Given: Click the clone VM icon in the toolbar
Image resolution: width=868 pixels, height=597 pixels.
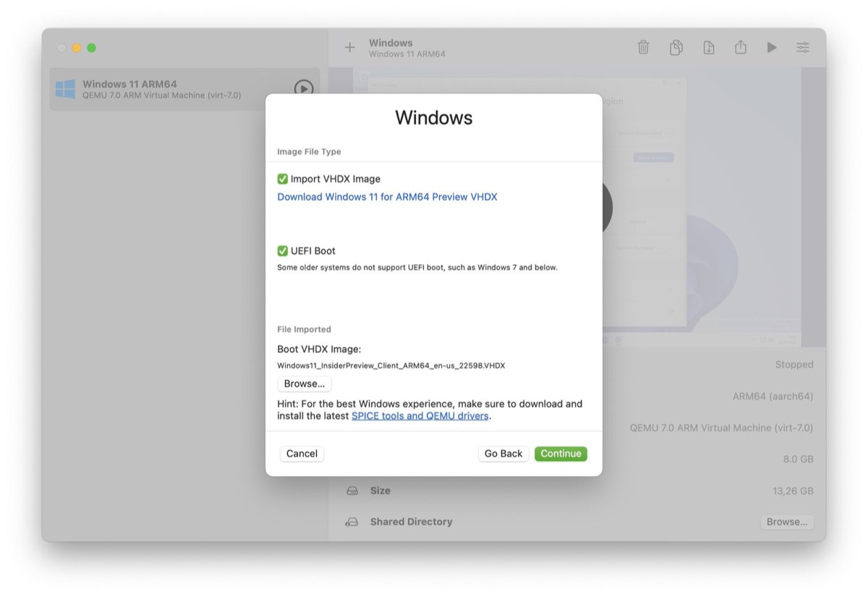Looking at the screenshot, I should pos(676,48).
